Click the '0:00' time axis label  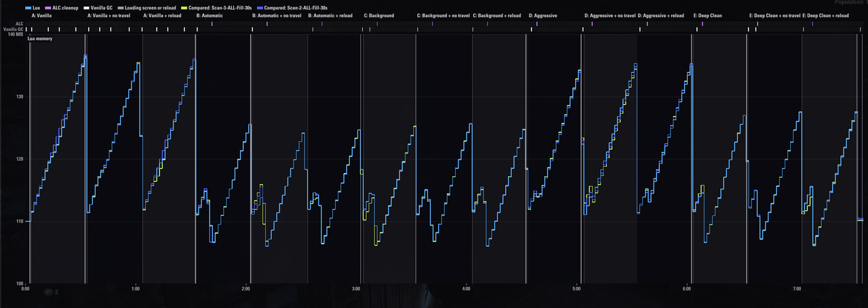click(x=26, y=289)
